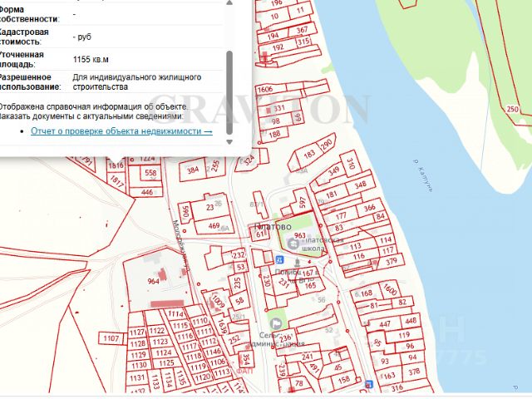Select parcel 310
The image size is (532, 399).
coord(351,164)
